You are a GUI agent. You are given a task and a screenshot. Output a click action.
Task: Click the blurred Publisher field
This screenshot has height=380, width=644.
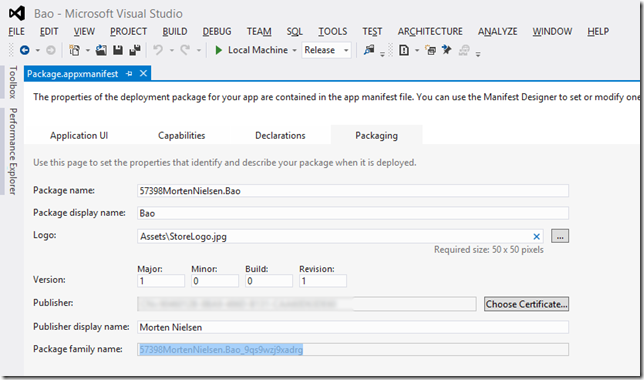point(307,304)
